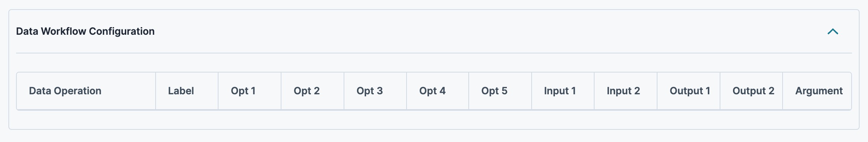The width and height of the screenshot is (868, 142).
Task: Click divider between Opt 3 and Opt 4
Action: pyautogui.click(x=407, y=91)
